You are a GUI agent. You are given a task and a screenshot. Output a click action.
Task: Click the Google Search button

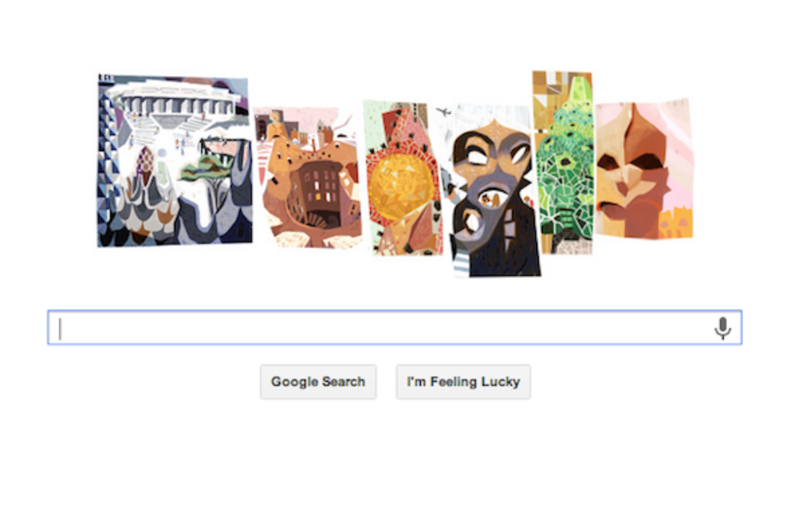[318, 382]
